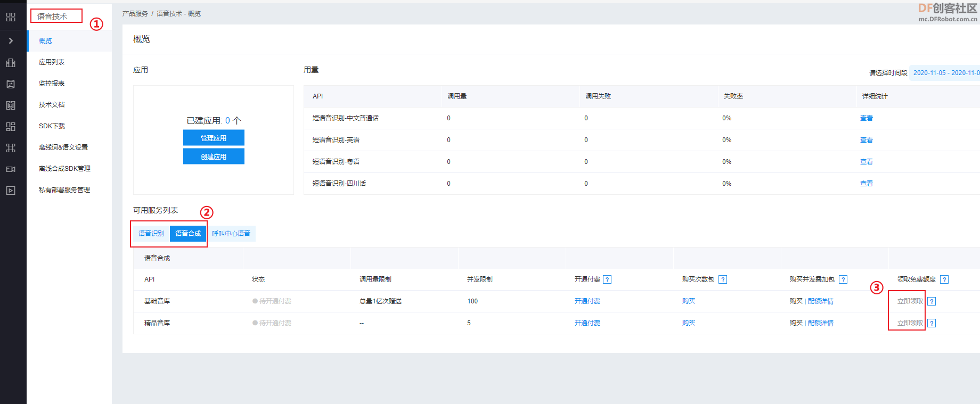The width and height of the screenshot is (980, 404).
Task: Click 总量1亿次赠送 quota limit text
Action: click(x=380, y=301)
